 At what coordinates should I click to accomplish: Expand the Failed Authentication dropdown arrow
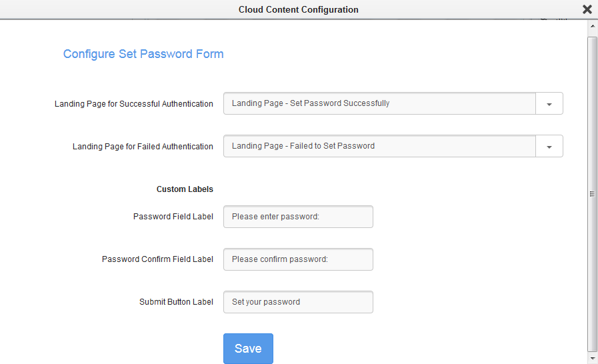(x=549, y=147)
